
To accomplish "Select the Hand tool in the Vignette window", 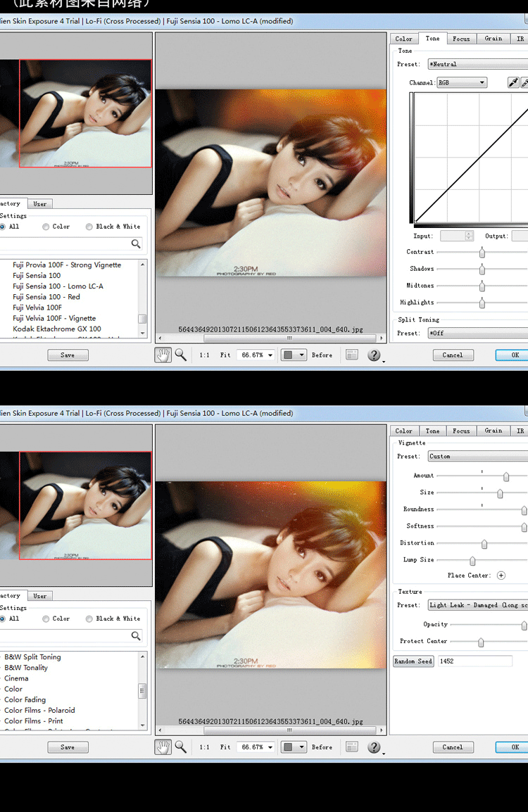I will [163, 747].
